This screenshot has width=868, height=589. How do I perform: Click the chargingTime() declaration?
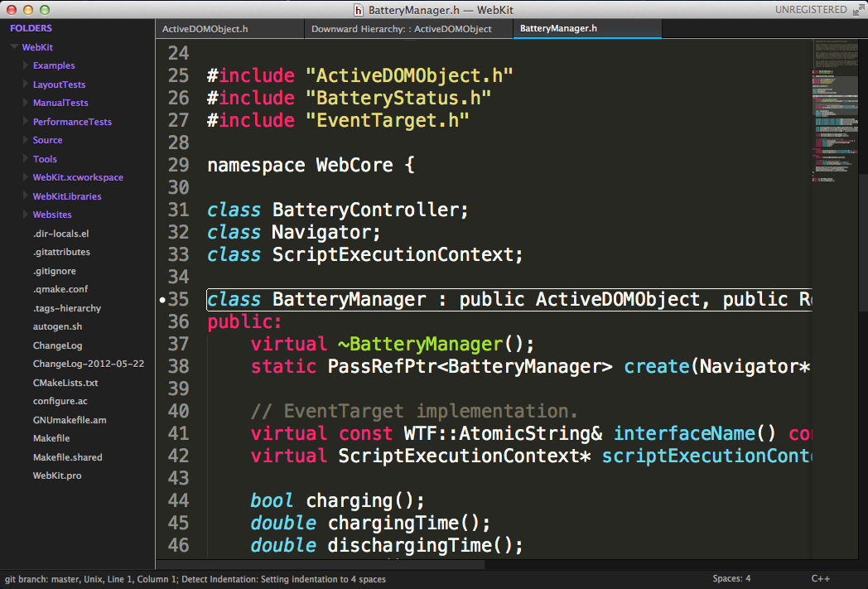pyautogui.click(x=370, y=523)
